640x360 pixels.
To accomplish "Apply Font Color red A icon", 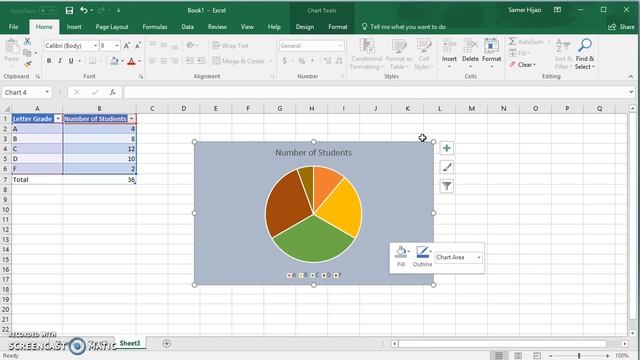I will [131, 61].
